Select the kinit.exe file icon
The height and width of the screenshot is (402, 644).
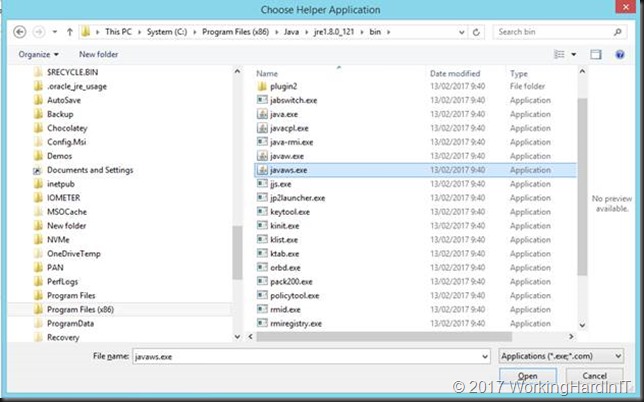tap(262, 225)
